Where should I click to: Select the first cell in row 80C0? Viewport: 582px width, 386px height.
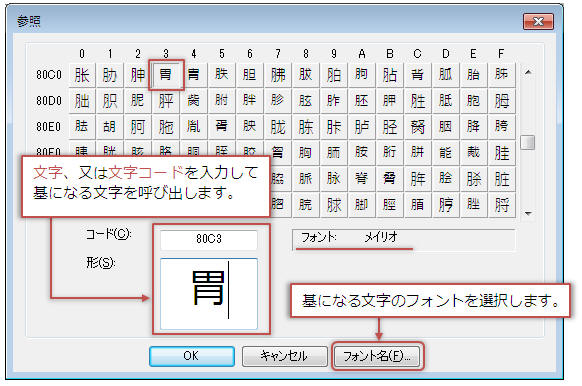click(82, 75)
